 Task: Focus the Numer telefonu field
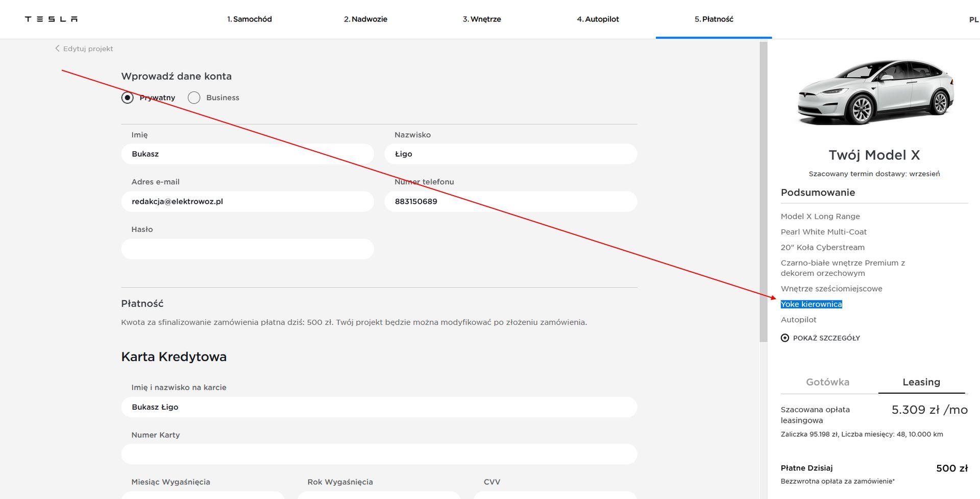tap(510, 201)
